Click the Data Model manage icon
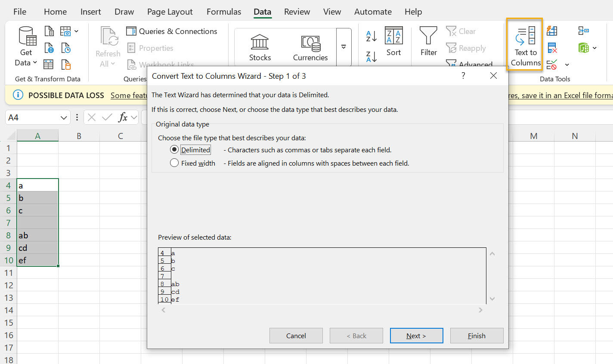The height and width of the screenshot is (364, 613). coord(584,48)
